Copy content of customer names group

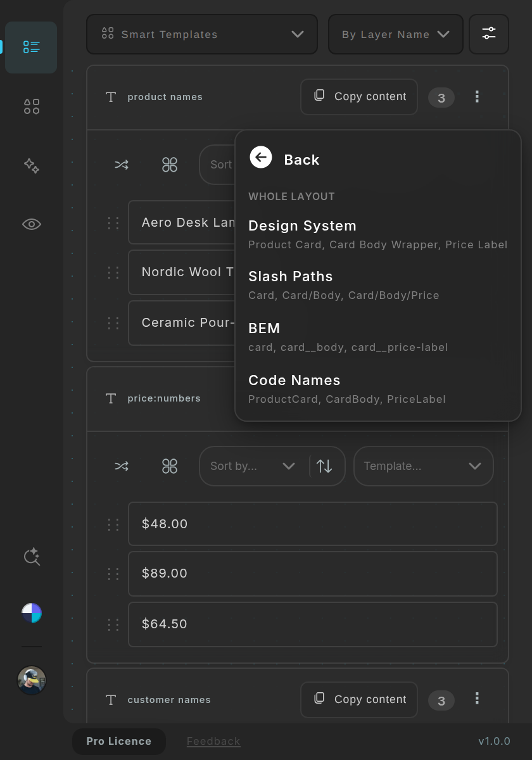pyautogui.click(x=359, y=700)
